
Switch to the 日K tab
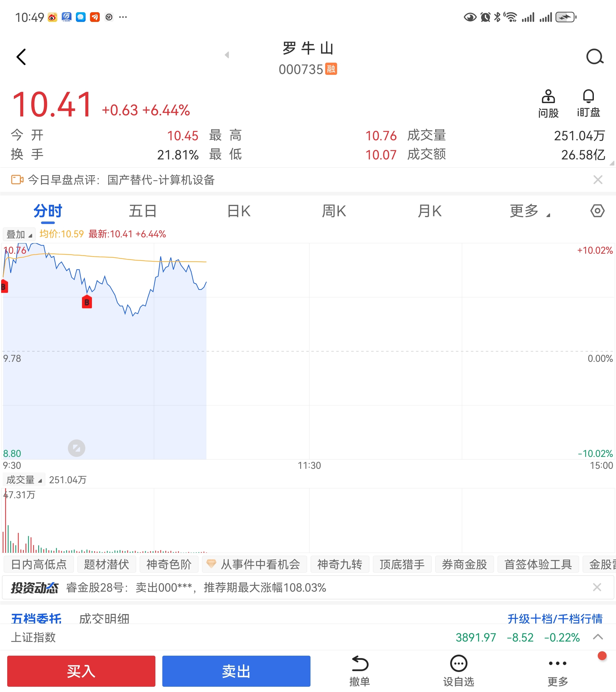(x=238, y=211)
